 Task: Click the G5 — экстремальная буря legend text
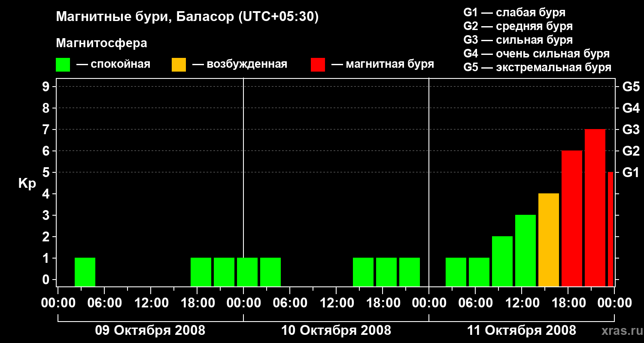(538, 67)
